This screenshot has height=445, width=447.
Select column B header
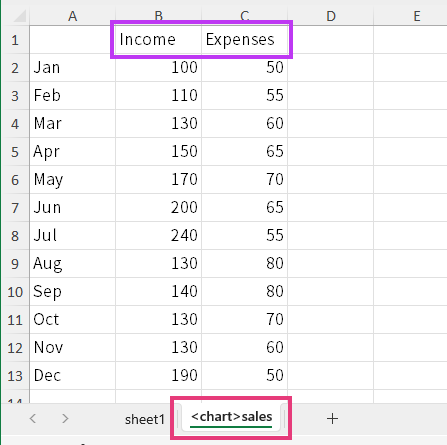pos(159,16)
